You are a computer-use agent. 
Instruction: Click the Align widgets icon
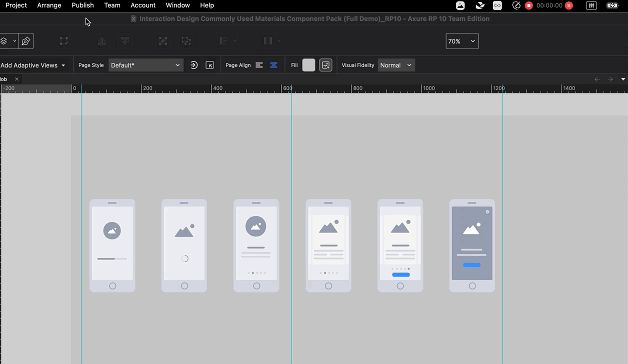pos(224,41)
